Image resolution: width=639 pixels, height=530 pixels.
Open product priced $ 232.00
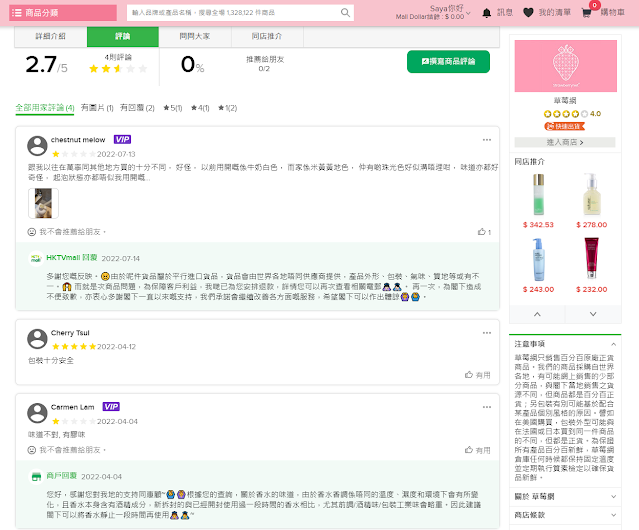coord(592,265)
